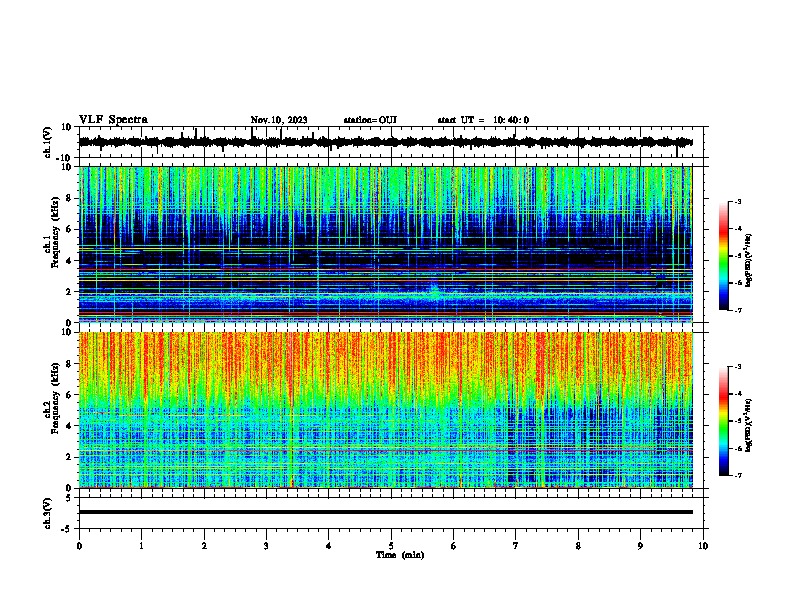Click time axis tick label "3"
Screen dimensions: 792x612
[266, 546]
